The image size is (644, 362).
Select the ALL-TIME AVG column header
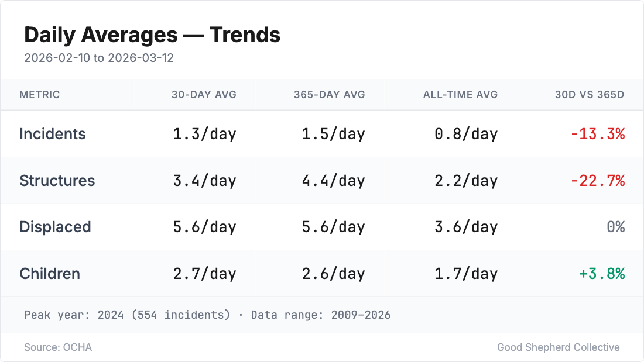(x=460, y=95)
